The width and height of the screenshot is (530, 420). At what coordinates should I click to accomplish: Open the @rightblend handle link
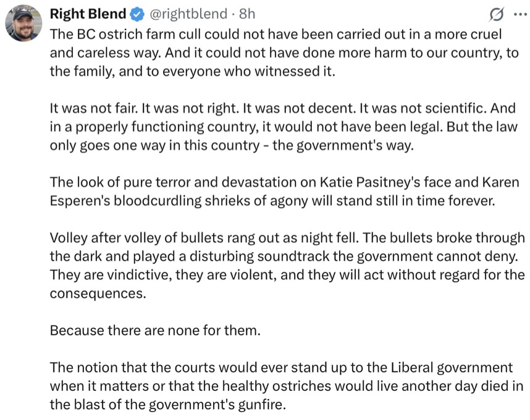[x=188, y=14]
